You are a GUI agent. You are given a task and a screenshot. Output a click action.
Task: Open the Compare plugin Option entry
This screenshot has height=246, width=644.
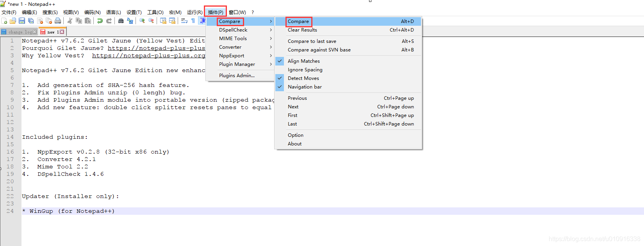[x=348, y=135]
